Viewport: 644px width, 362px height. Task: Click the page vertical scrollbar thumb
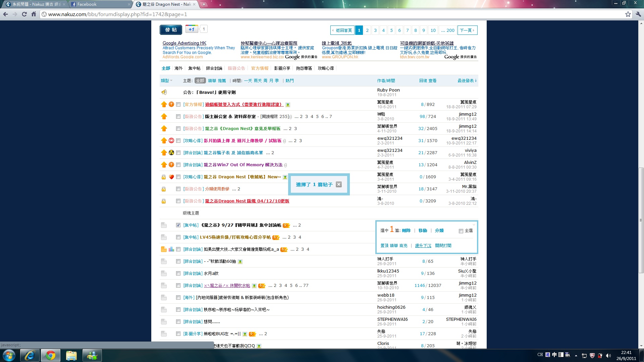[x=641, y=220]
